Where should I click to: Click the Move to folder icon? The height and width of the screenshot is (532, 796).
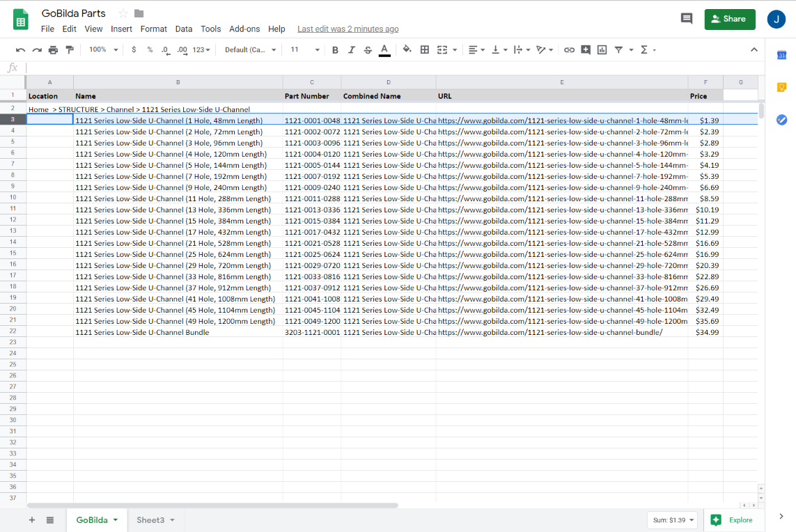coord(139,13)
